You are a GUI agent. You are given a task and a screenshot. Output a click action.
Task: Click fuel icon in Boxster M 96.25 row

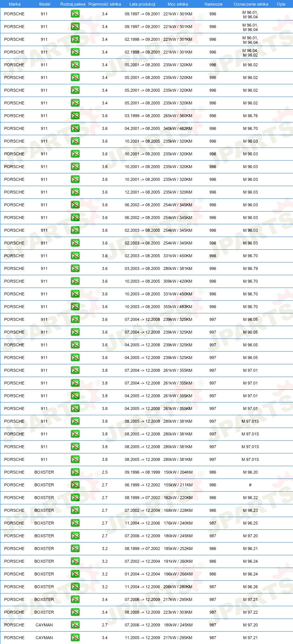point(75,523)
